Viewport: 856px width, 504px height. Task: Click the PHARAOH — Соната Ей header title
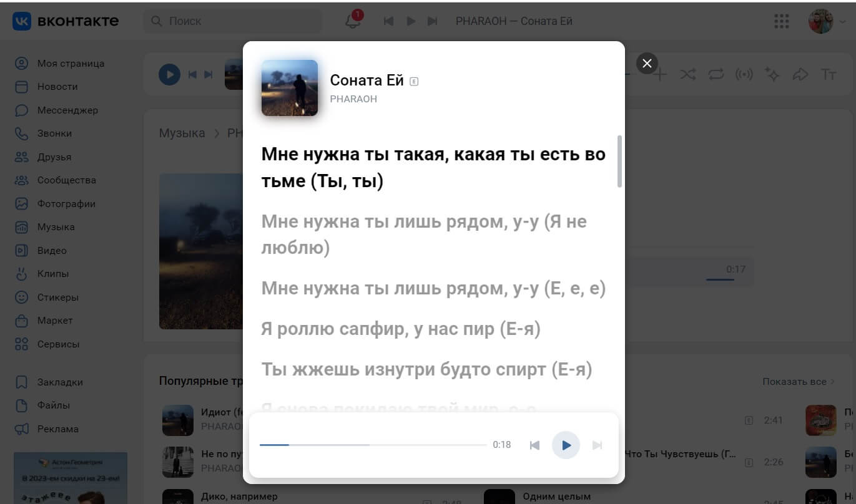click(514, 21)
